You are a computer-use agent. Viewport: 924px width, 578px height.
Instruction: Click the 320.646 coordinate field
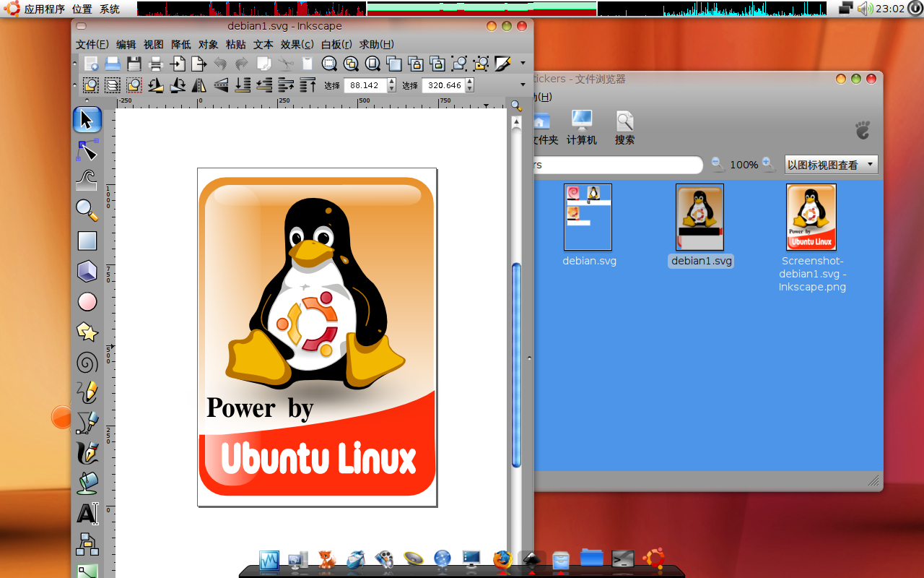(443, 85)
